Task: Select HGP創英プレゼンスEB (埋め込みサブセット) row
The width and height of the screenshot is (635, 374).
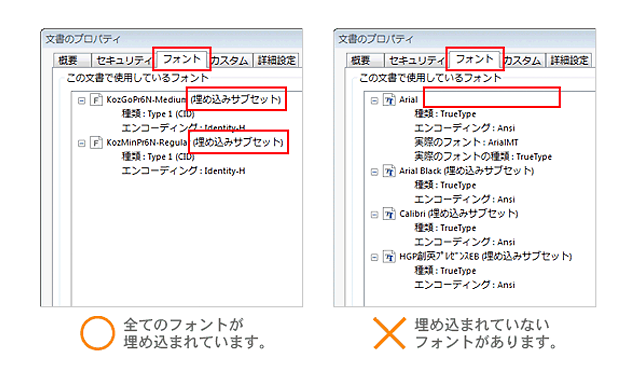Action: 485,256
